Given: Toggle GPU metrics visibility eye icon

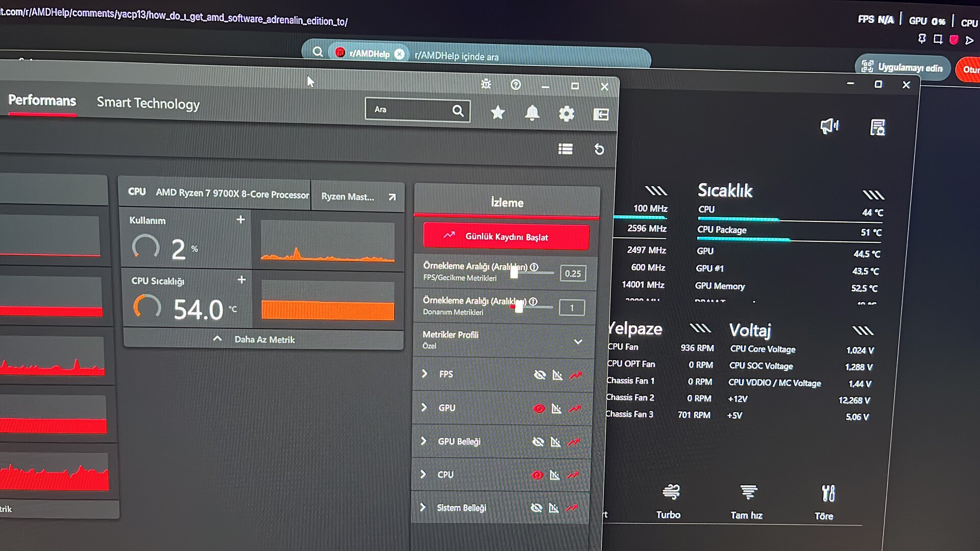Looking at the screenshot, I should click(x=538, y=409).
